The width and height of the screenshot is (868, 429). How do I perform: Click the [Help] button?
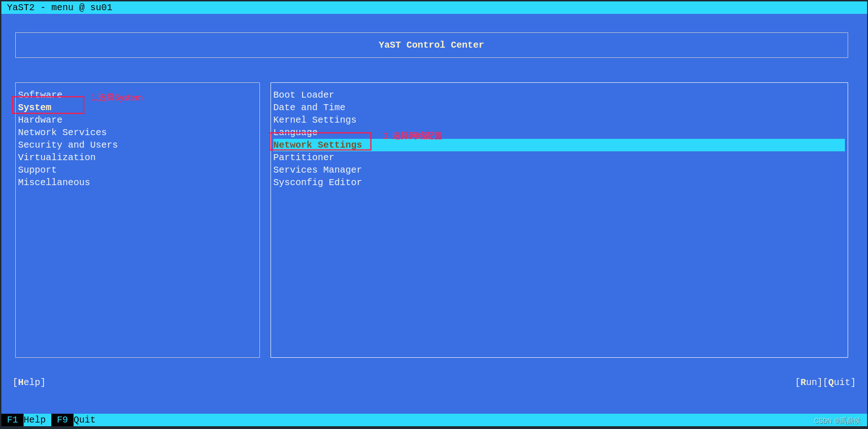pyautogui.click(x=29, y=382)
